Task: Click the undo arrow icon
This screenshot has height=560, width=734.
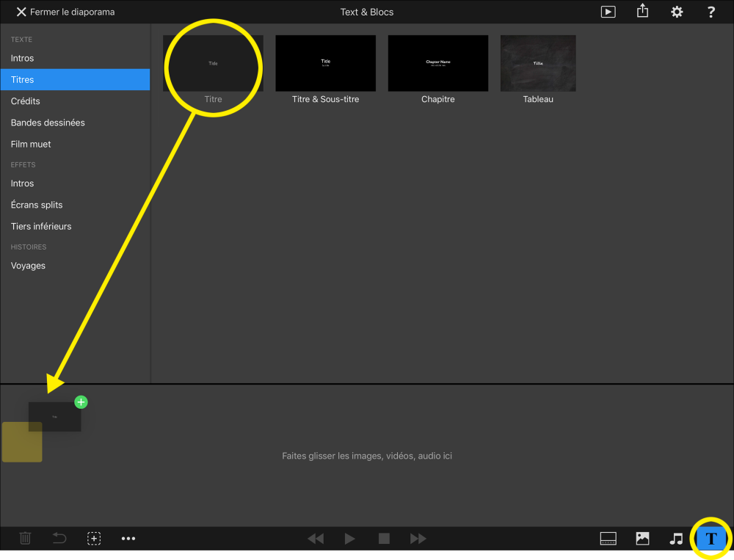Action: tap(59, 539)
